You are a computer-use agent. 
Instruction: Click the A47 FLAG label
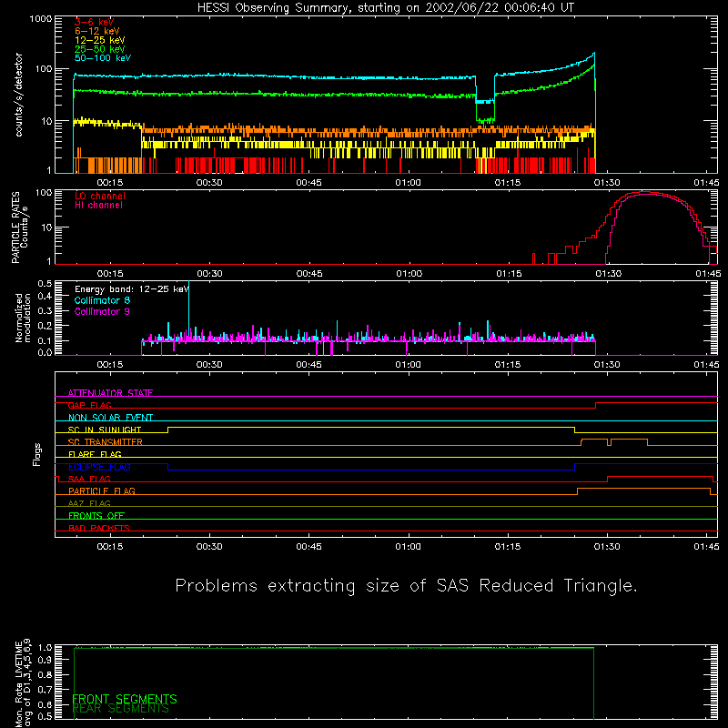coord(89,503)
